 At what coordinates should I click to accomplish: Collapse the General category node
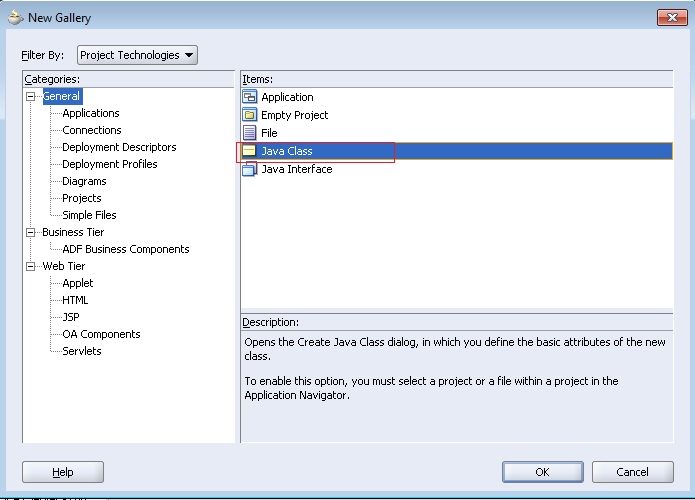(x=32, y=97)
